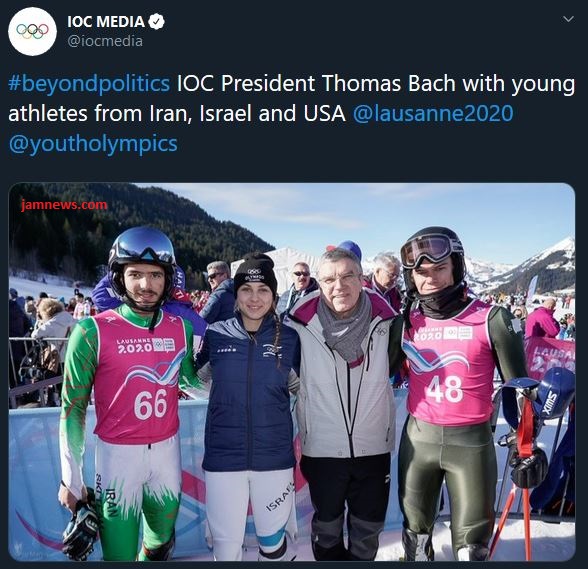The height and width of the screenshot is (569, 588).
Task: Click the blue mirrored goggles on helmet
Action: (x=145, y=246)
